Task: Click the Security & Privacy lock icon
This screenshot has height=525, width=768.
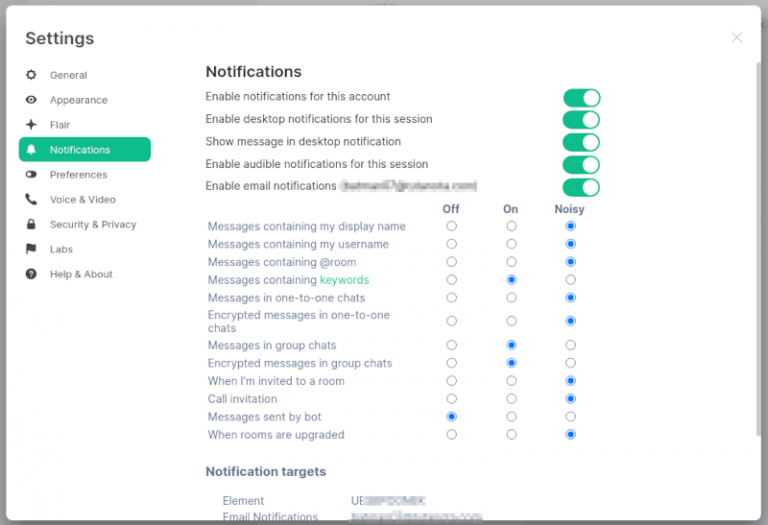Action: pyautogui.click(x=31, y=225)
